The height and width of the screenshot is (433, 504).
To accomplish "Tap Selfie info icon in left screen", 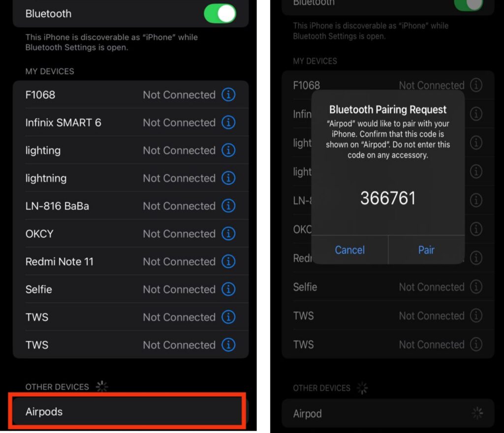I will [228, 289].
